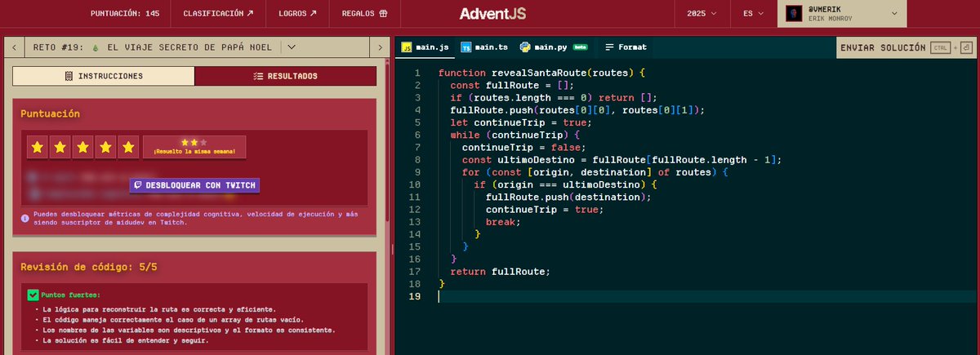Open the @vmerik user profile menu
The width and height of the screenshot is (980, 355).
(x=844, y=13)
